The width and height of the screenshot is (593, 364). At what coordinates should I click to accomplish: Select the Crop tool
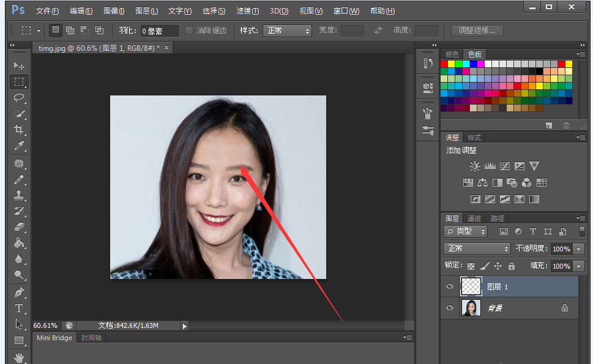point(19,130)
